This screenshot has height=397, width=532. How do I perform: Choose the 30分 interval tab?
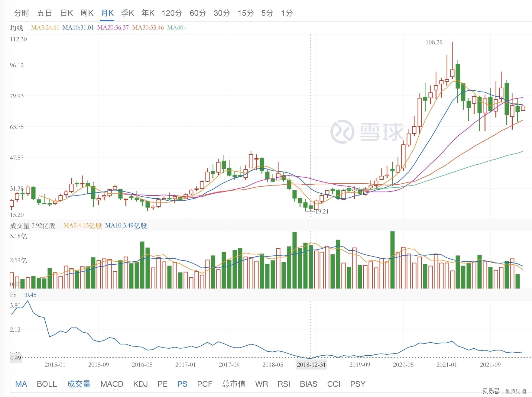coord(222,13)
